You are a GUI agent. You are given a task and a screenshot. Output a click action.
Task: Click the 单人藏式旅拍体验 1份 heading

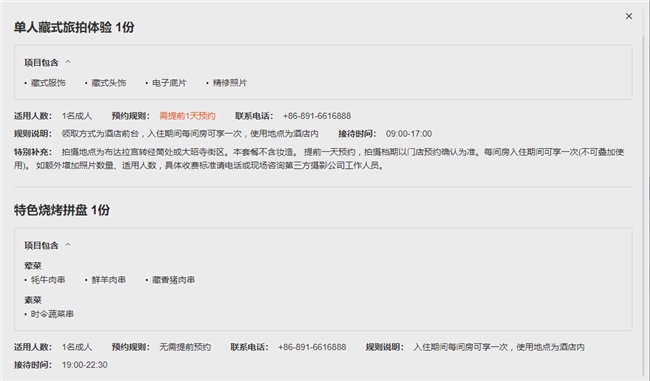[x=74, y=27]
